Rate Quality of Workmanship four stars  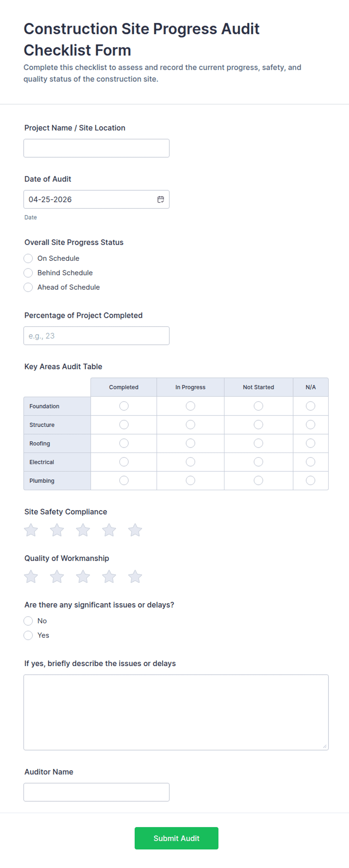point(109,577)
